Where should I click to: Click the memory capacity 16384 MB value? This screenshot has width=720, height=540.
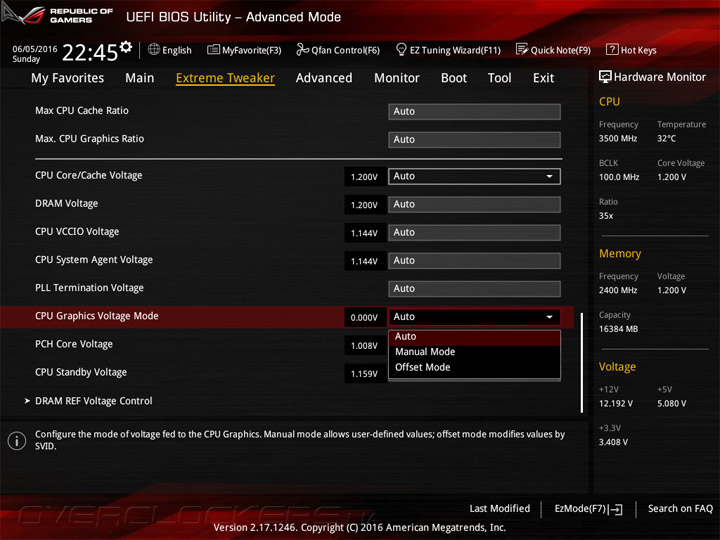pos(619,329)
